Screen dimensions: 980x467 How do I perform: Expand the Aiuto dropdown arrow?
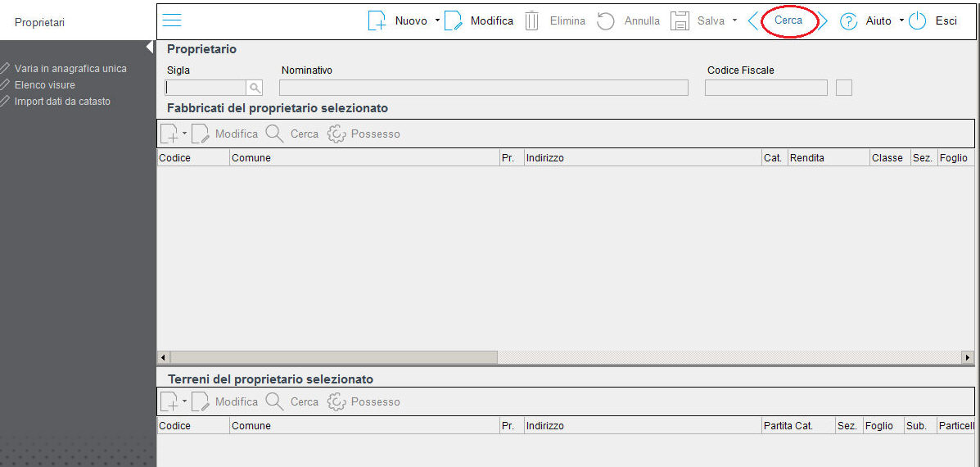(x=901, y=20)
